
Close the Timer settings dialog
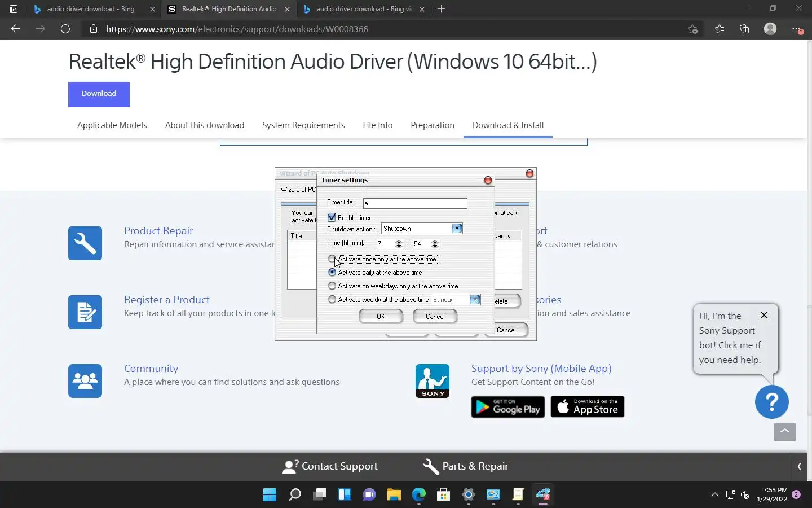click(x=488, y=180)
